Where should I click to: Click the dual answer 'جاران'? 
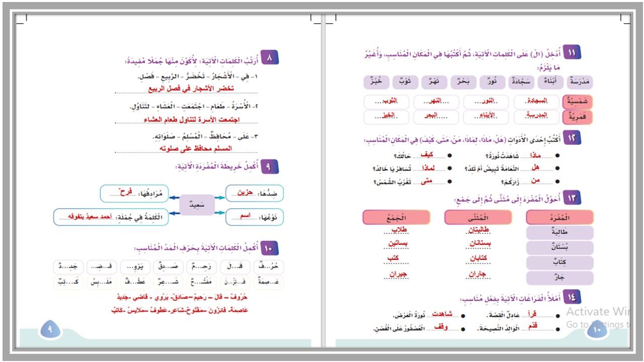477,275
